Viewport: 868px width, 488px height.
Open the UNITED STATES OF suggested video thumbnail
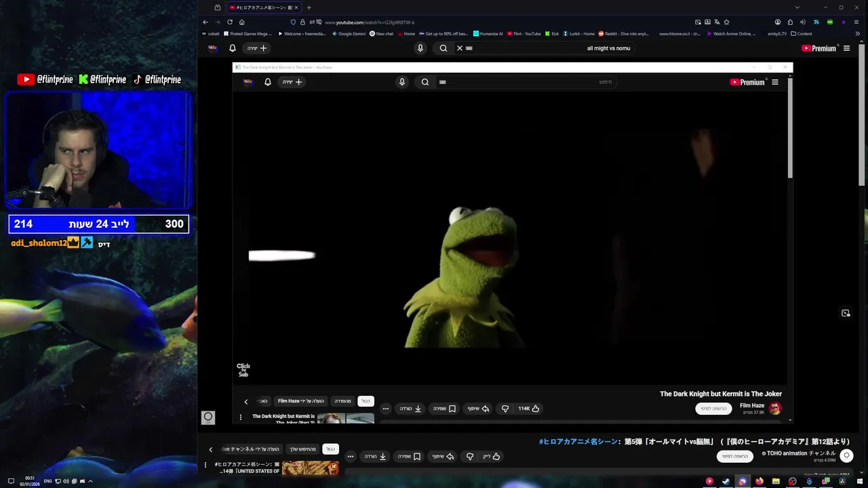311,468
